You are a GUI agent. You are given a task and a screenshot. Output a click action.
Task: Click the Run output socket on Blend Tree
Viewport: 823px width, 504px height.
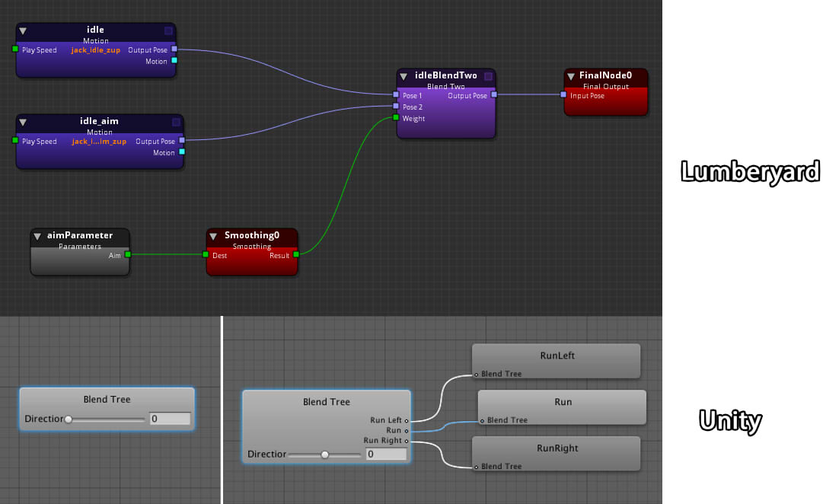tap(407, 431)
